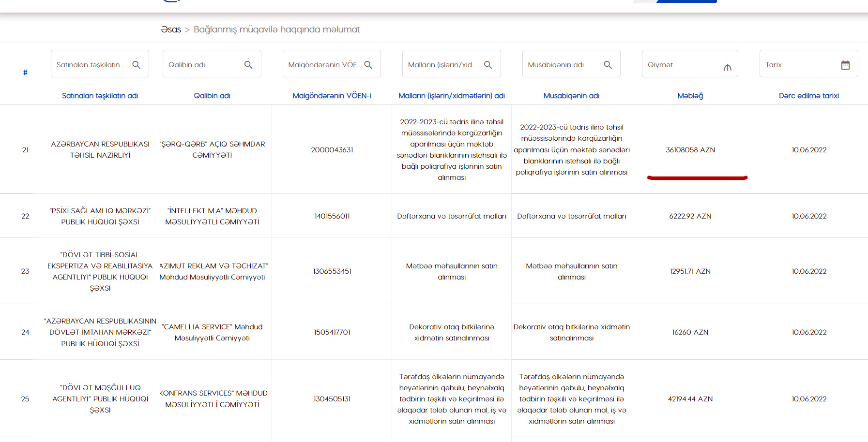
Task: Sort by Məbləğ column header
Action: click(x=690, y=96)
